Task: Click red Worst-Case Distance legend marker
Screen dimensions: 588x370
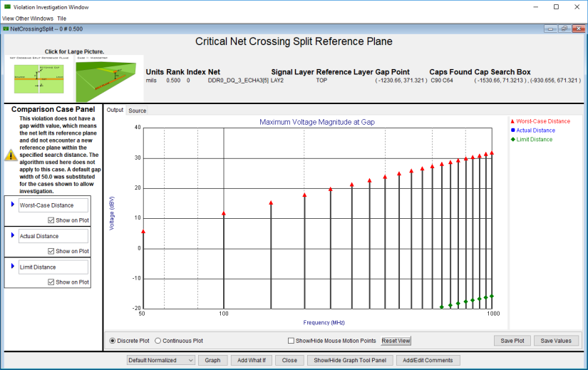Action: [512, 121]
